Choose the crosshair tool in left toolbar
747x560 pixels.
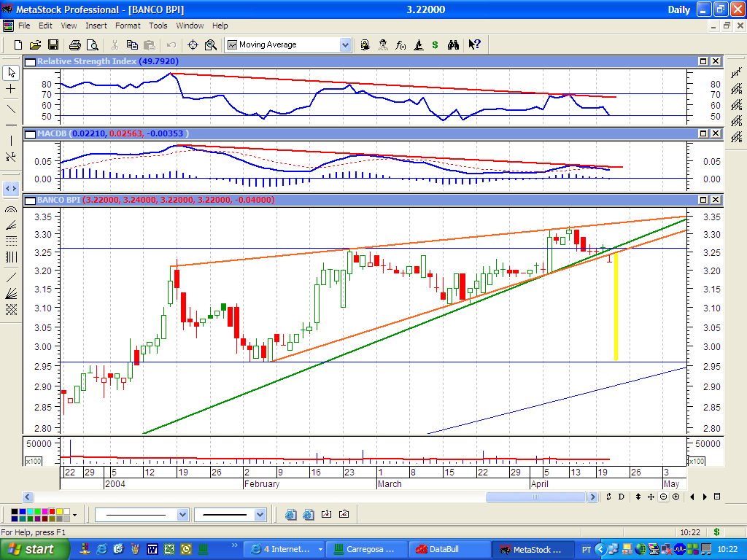pos(11,89)
